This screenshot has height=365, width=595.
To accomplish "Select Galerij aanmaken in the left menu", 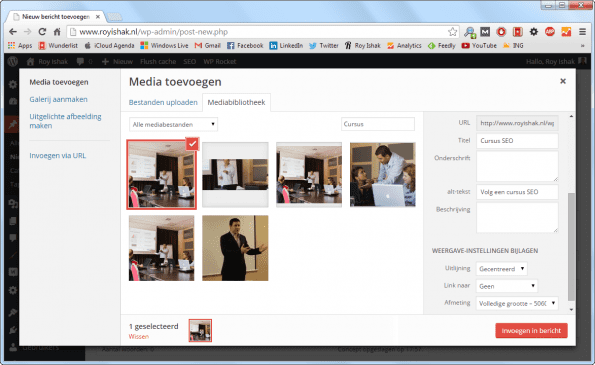I will [x=58, y=99].
